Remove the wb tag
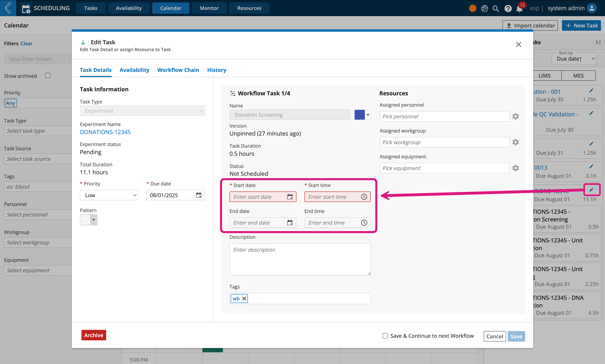 point(244,299)
